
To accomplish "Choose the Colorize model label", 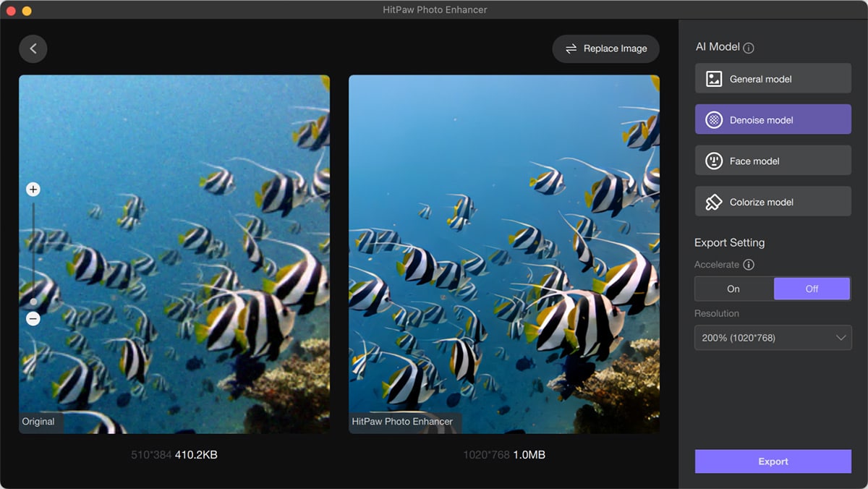I will pos(762,202).
